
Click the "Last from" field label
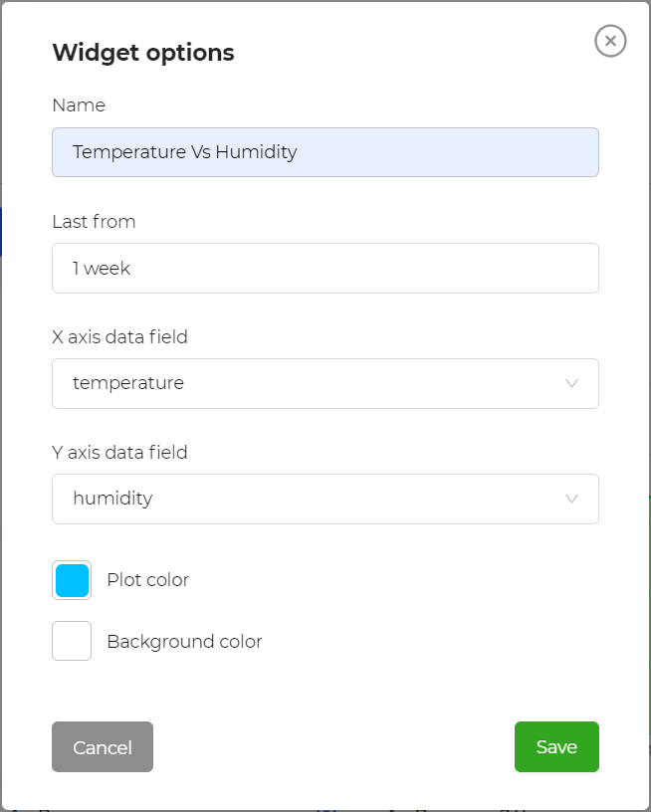point(94,222)
